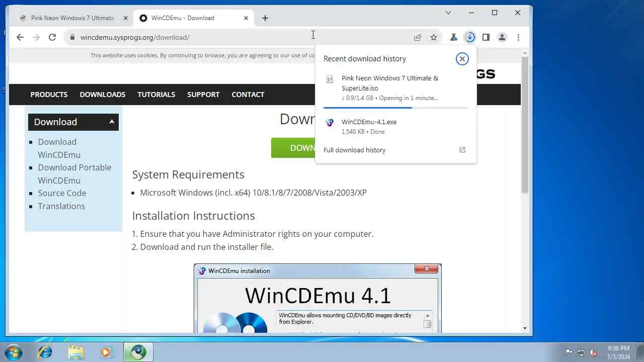
Task: Click the Action Center flag tray icon
Action: coord(569,352)
